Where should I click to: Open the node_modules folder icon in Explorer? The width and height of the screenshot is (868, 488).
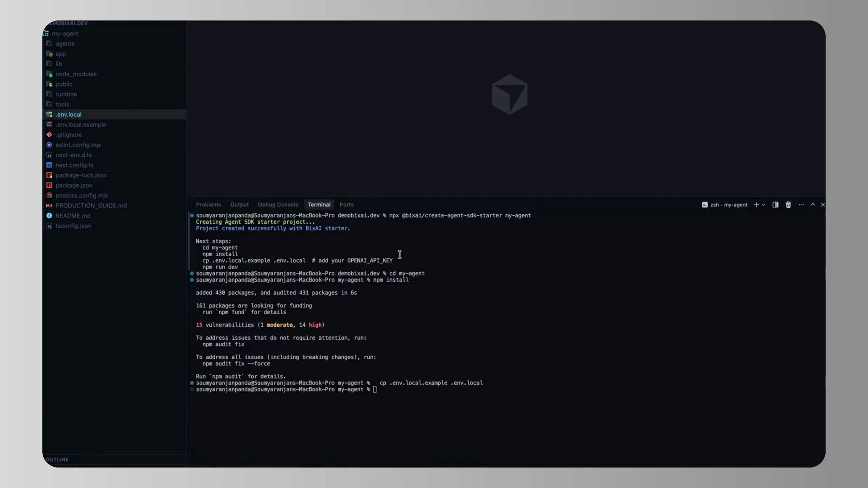point(50,74)
